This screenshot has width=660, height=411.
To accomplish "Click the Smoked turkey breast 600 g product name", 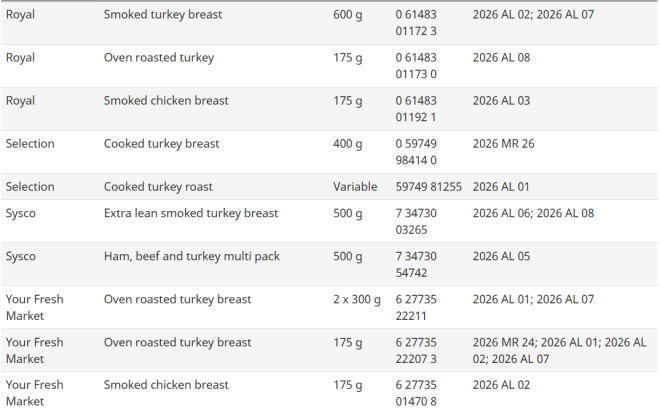I will (163, 15).
